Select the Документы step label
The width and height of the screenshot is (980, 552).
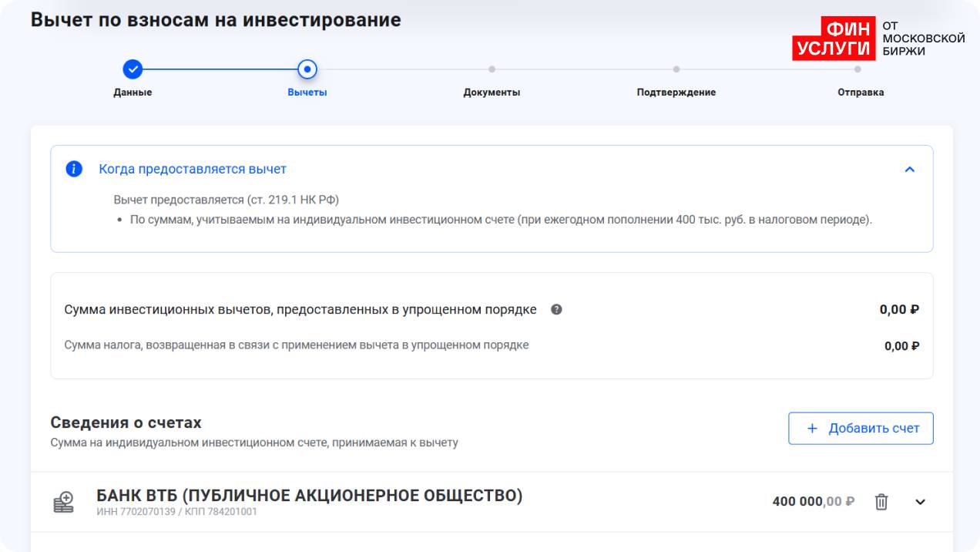pos(492,93)
